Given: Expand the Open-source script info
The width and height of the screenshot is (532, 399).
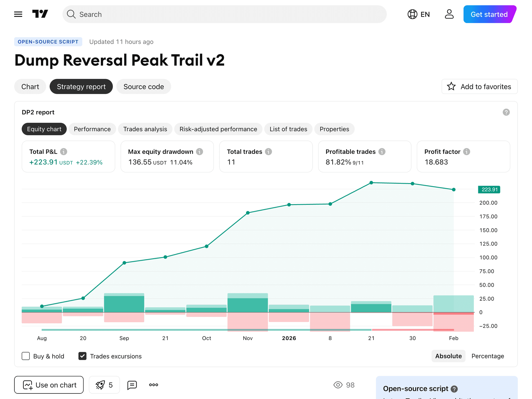Looking at the screenshot, I should [454, 389].
